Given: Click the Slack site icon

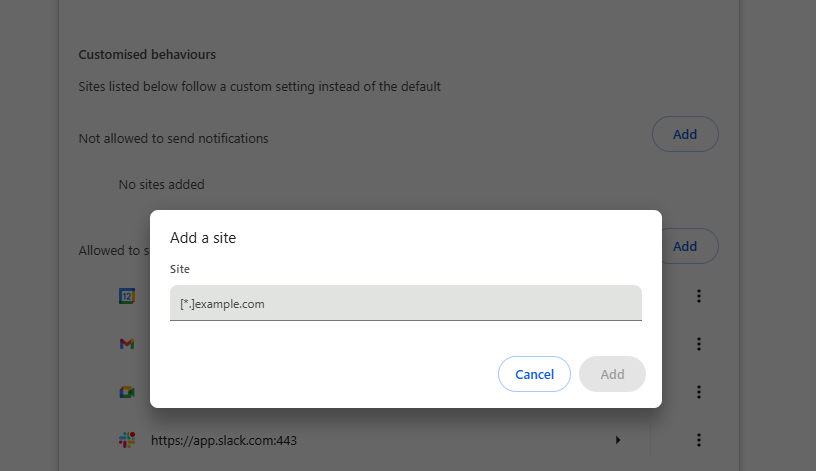Looking at the screenshot, I should pyautogui.click(x=127, y=440).
